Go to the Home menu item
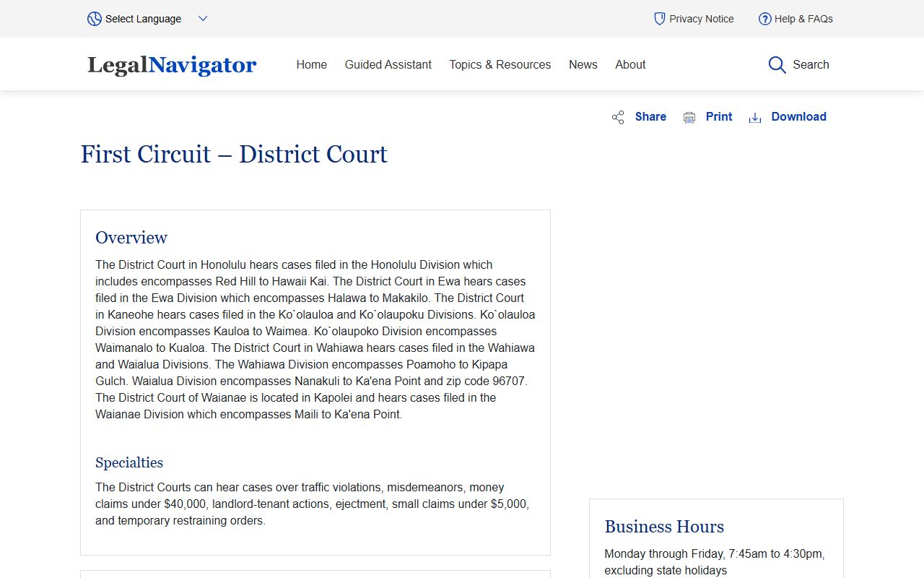Viewport: 924px width, 578px height. point(311,64)
